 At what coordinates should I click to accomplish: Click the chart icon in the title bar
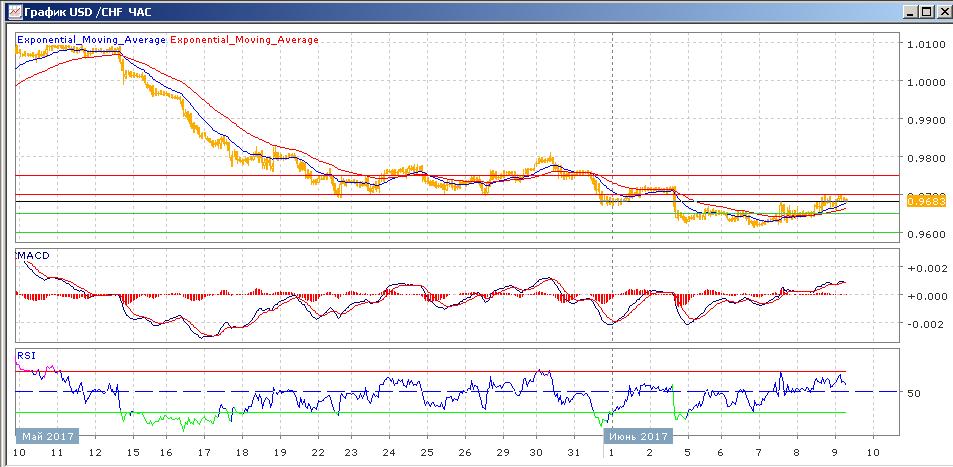10,11
